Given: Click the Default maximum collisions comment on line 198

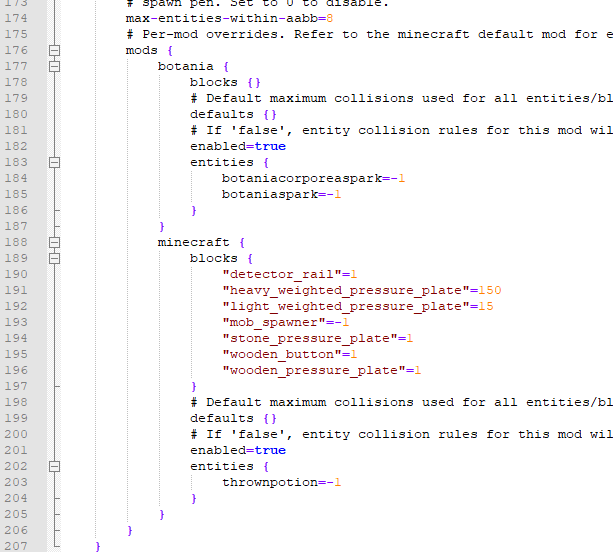Looking at the screenshot, I should [x=401, y=403].
